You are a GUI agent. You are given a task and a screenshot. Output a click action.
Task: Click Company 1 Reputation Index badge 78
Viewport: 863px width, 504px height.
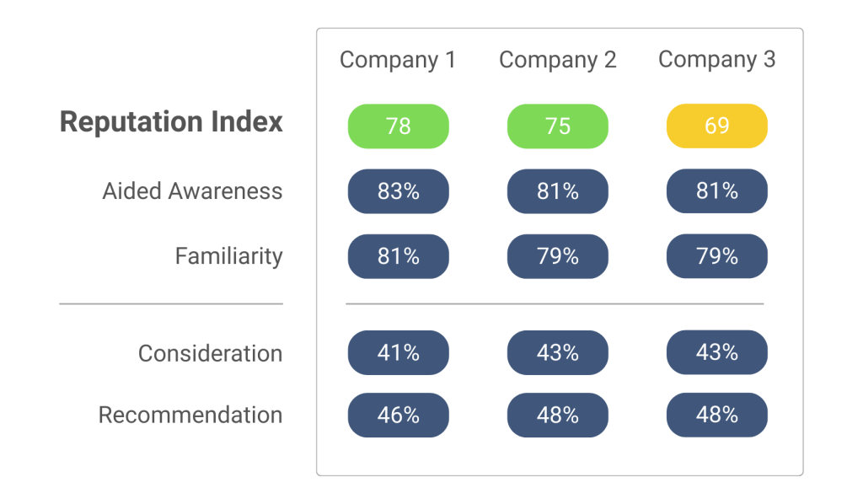click(x=398, y=126)
